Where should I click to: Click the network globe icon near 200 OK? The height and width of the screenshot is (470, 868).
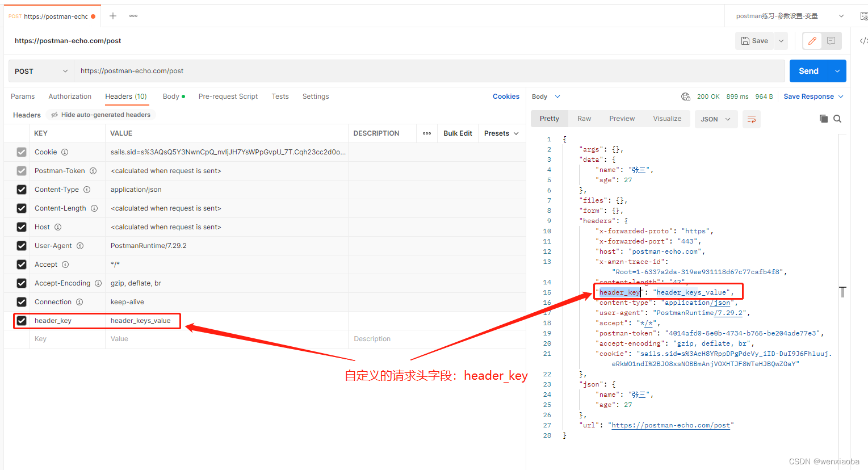tap(686, 96)
